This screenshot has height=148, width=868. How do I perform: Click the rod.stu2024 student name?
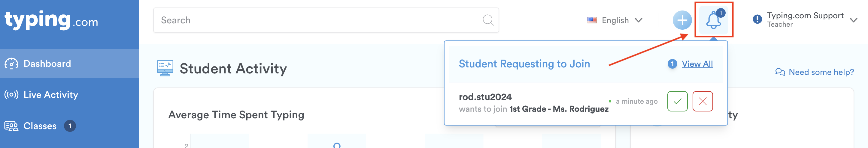[x=485, y=97]
